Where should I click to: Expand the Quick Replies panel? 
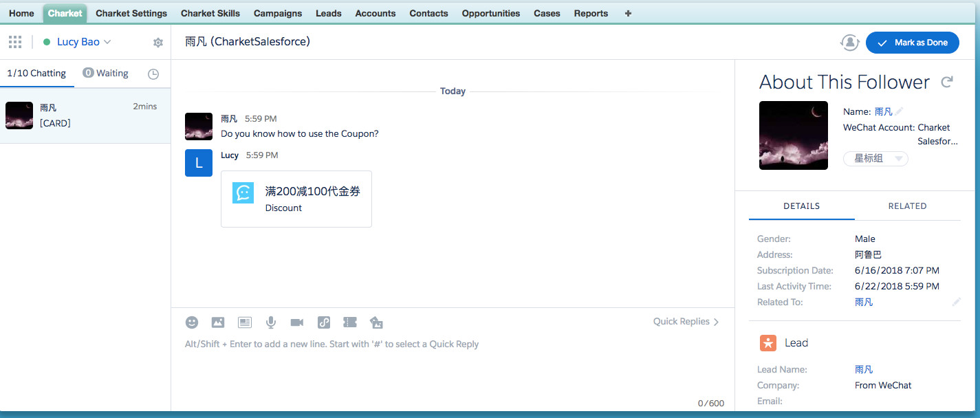(x=686, y=322)
